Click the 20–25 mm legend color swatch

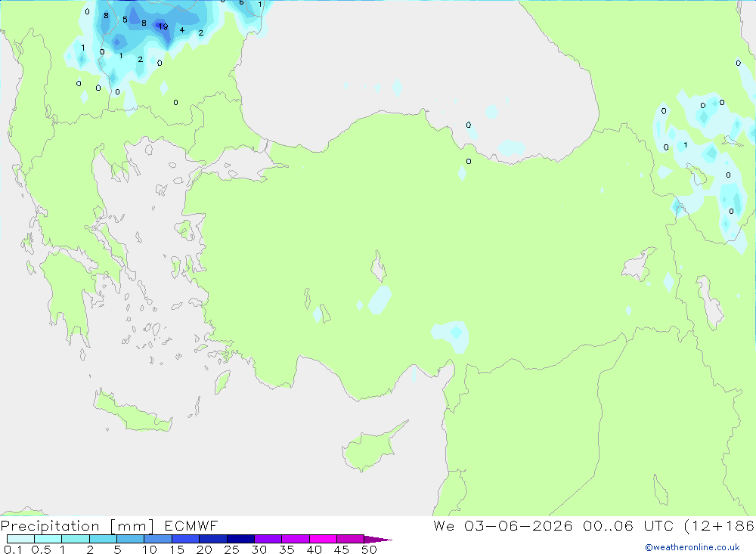[212, 539]
